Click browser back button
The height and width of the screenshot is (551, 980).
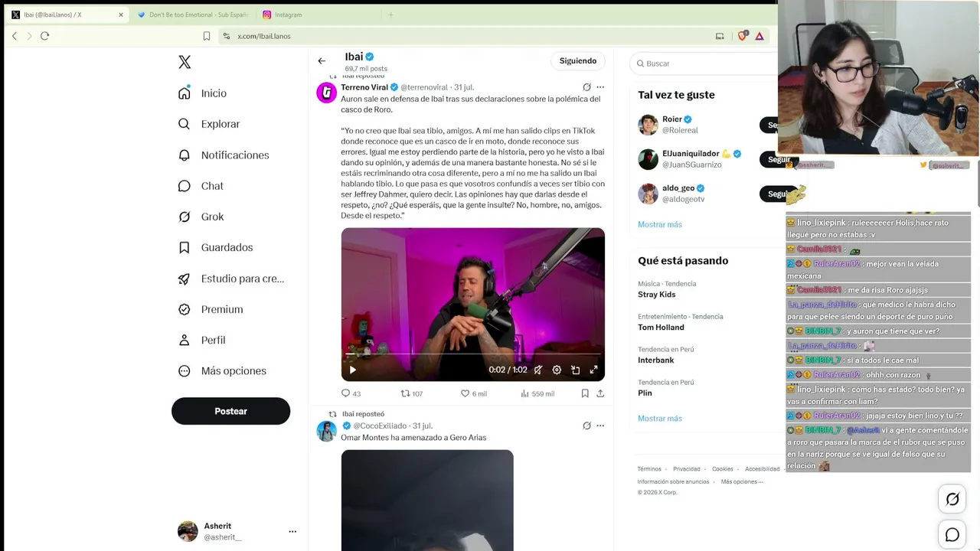pos(15,36)
